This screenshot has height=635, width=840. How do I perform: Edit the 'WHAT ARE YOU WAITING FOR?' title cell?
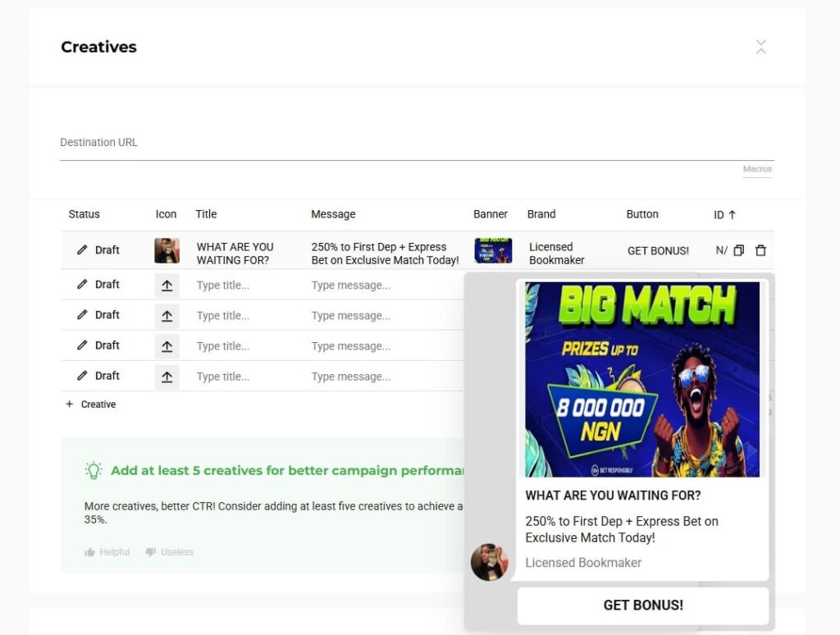235,254
